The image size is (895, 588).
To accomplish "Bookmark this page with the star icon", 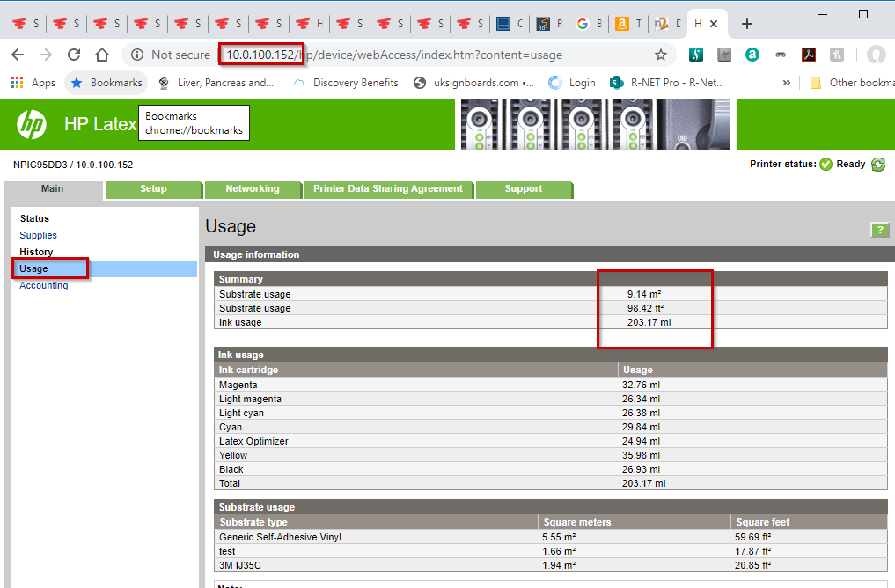I will click(660, 55).
